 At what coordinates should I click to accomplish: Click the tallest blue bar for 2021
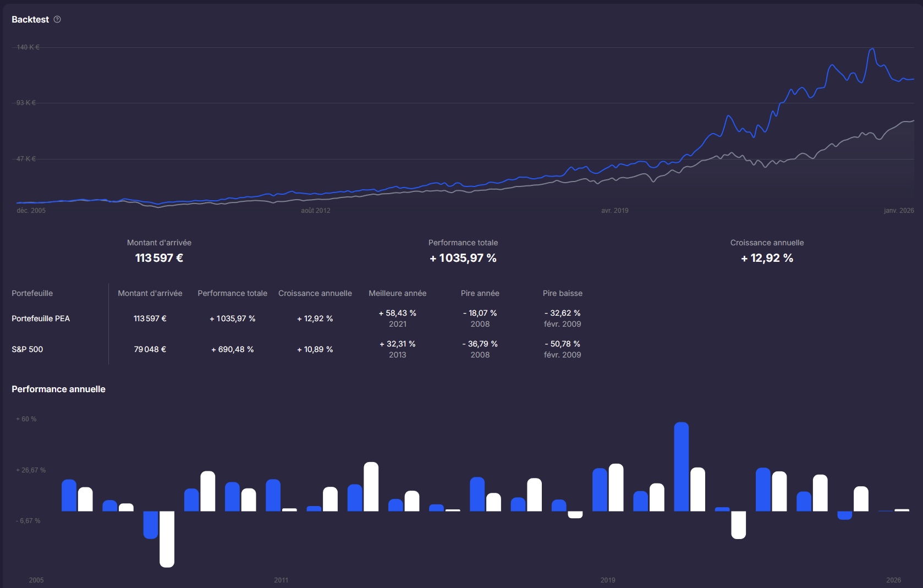(x=681, y=466)
